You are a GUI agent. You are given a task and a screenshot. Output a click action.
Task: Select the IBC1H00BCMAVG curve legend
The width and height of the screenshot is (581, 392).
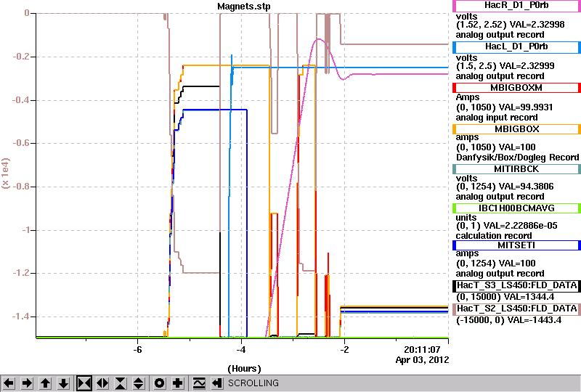[516, 208]
